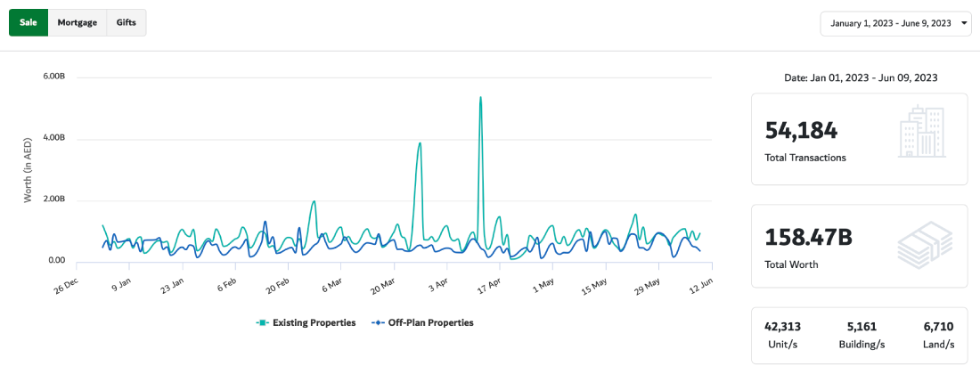Image resolution: width=980 pixels, height=374 pixels.
Task: Click the 158.47B Total Worth value
Action: [809, 238]
